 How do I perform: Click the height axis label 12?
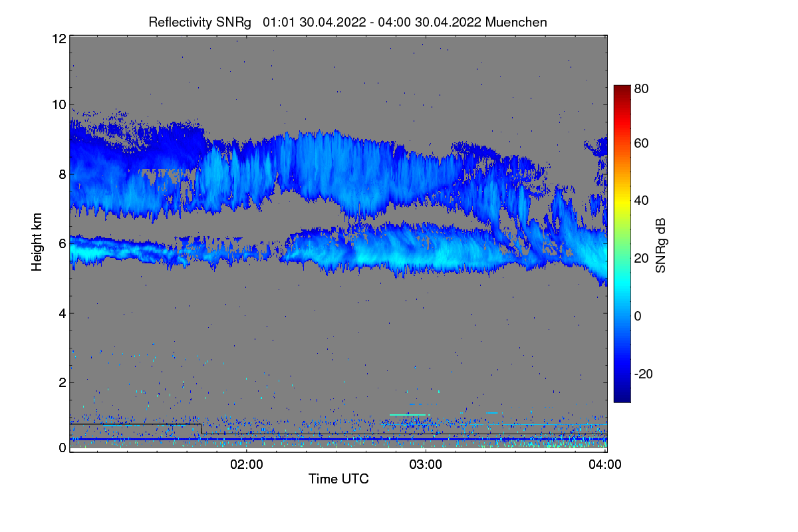[x=59, y=39]
